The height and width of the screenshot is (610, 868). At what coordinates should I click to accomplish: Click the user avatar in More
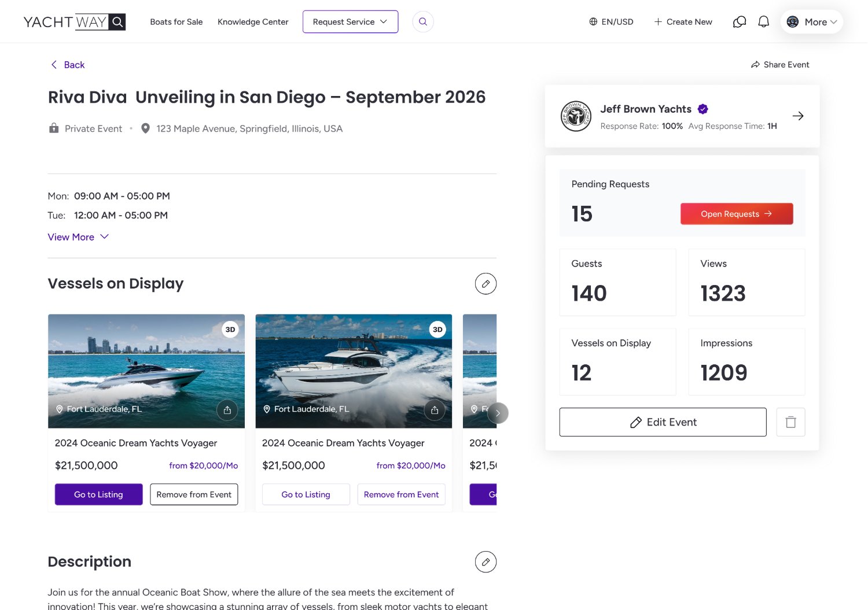point(793,22)
